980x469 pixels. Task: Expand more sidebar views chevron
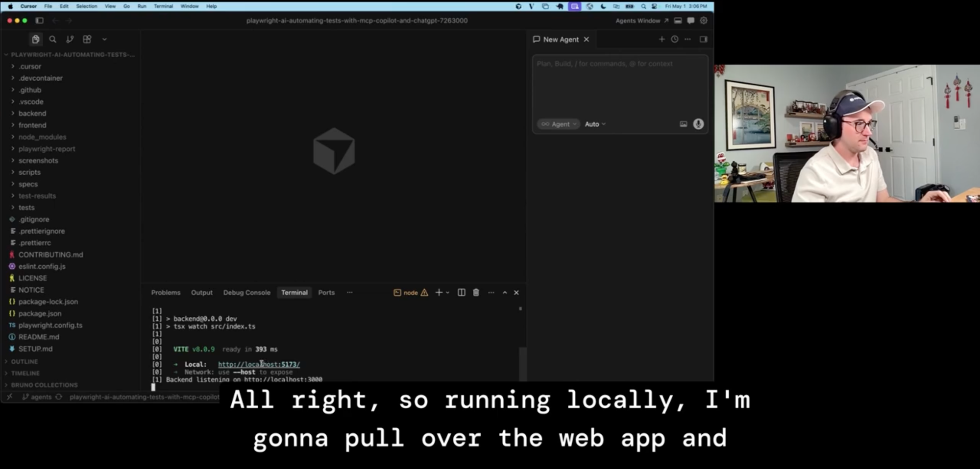coord(104,39)
